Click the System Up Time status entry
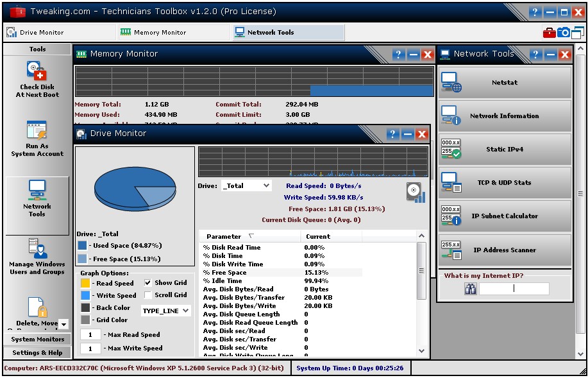The height and width of the screenshot is (378, 588). point(350,368)
